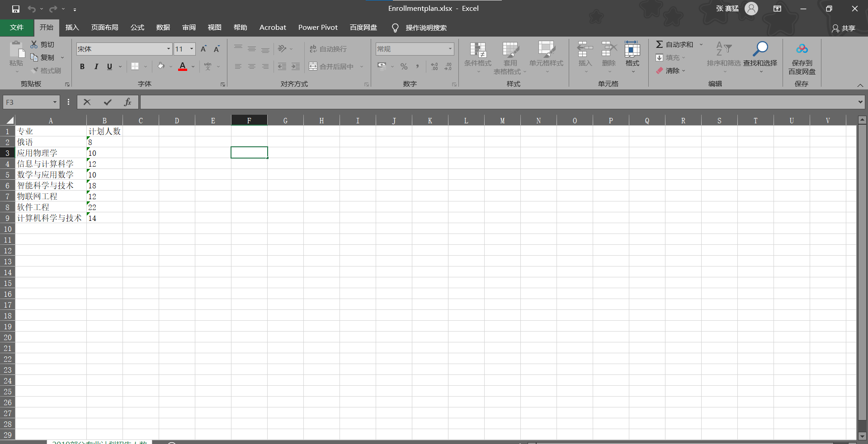This screenshot has height=444, width=868.
Task: Click the Percent style icon
Action: [x=404, y=66]
